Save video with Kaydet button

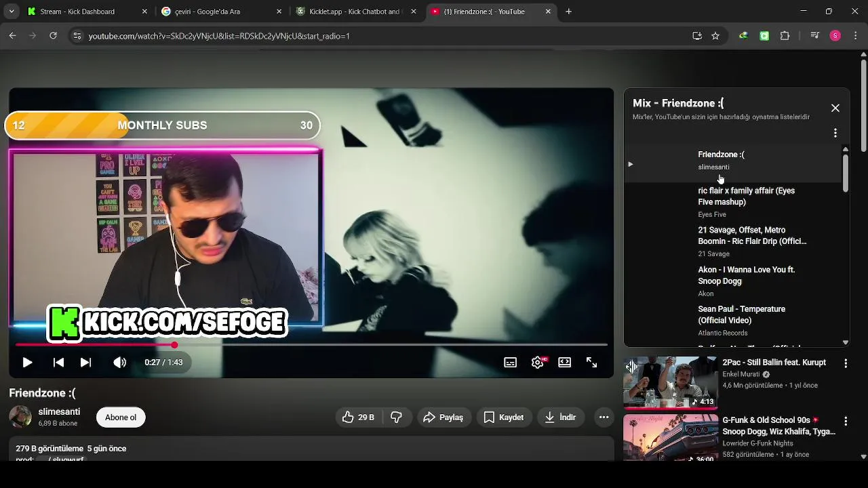(x=504, y=418)
